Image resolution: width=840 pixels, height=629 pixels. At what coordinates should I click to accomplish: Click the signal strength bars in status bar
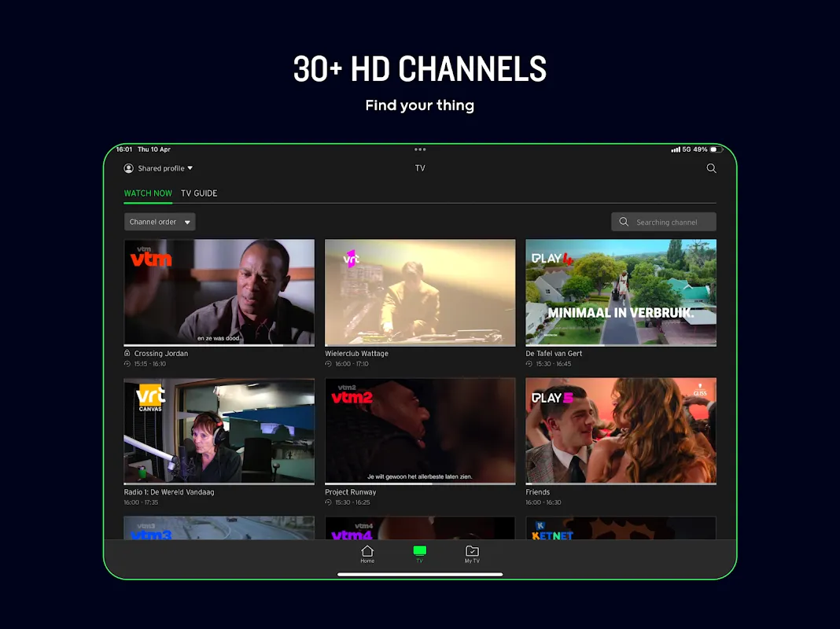click(x=676, y=150)
